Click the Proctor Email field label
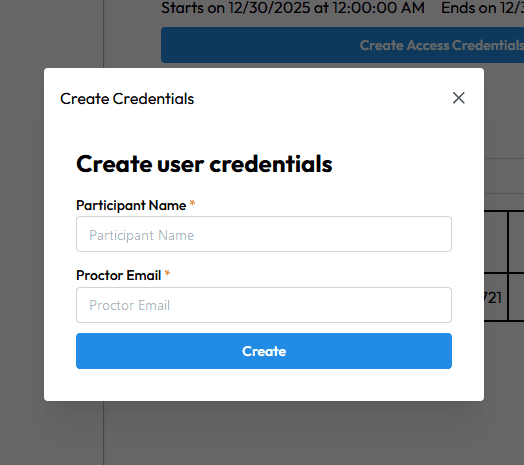The width and height of the screenshot is (524, 465). pos(119,275)
